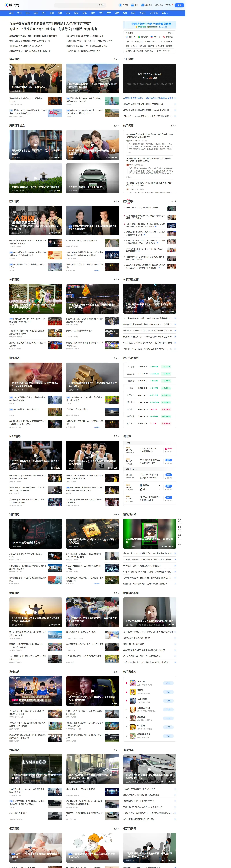Expand 更多 beside 游戏精选
This screenshot has height=868, width=231.
pos(116,672)
